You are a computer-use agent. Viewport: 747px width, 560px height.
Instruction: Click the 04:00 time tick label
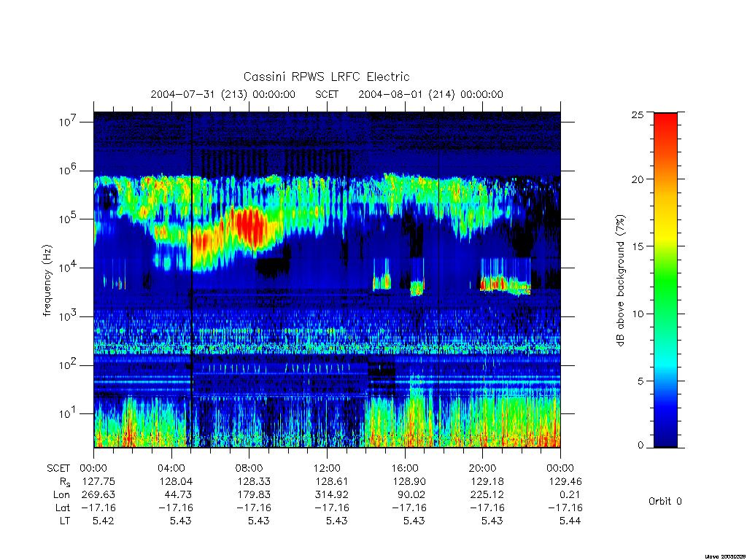coord(171,468)
